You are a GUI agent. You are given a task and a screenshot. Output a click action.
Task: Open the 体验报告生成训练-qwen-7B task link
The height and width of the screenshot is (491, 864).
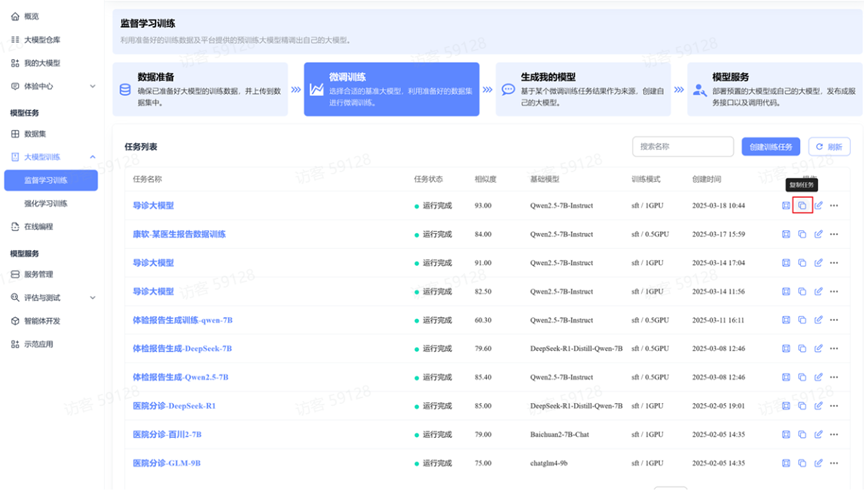[182, 320]
